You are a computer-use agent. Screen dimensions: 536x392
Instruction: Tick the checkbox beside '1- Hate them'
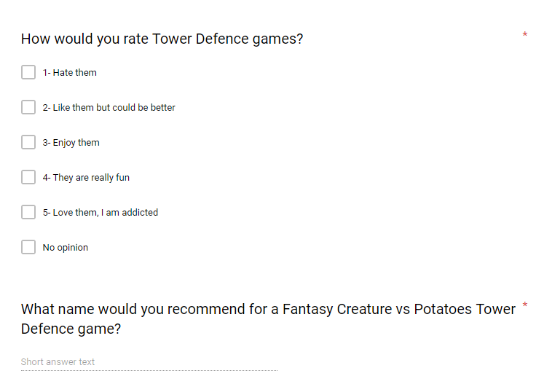click(x=28, y=72)
